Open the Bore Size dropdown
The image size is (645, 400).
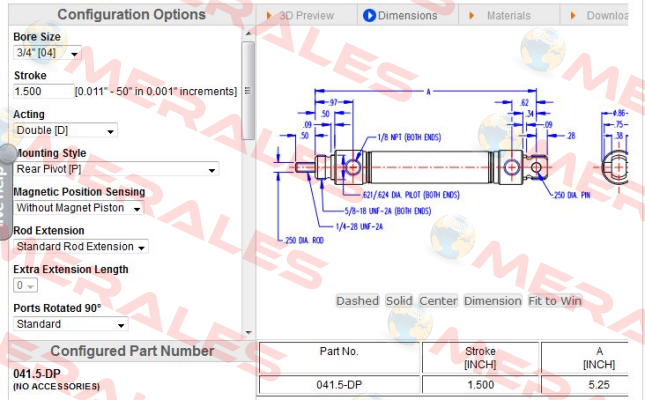47,53
